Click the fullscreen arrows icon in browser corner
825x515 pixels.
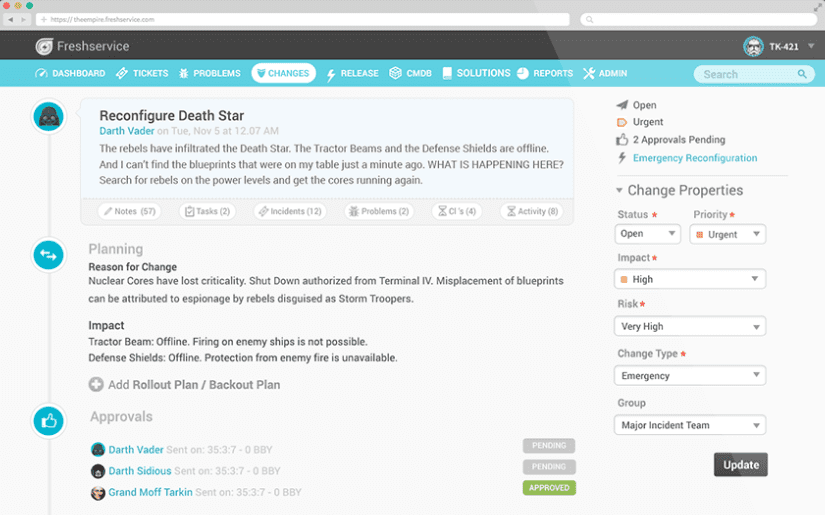tap(817, 7)
